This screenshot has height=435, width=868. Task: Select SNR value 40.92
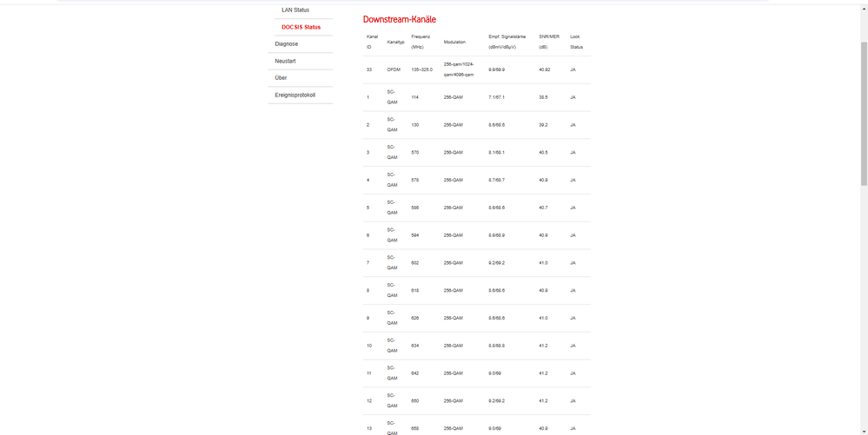[545, 69]
